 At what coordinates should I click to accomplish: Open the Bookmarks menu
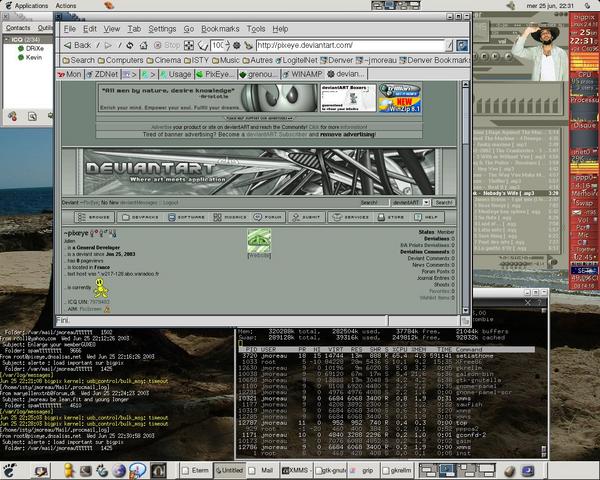click(x=220, y=29)
